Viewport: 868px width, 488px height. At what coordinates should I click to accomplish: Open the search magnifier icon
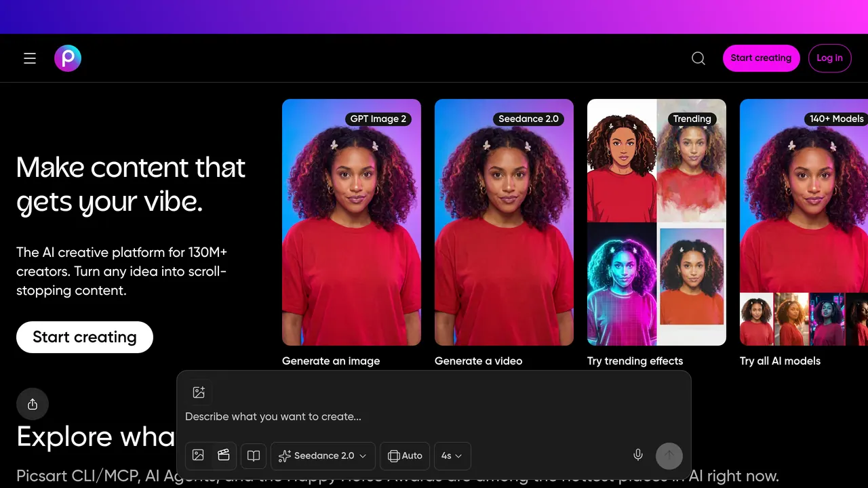(x=698, y=58)
